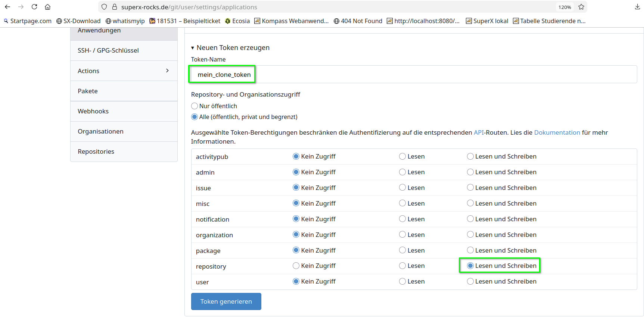Open the browser downloads panel
This screenshot has width=644, height=319.
pos(637,7)
